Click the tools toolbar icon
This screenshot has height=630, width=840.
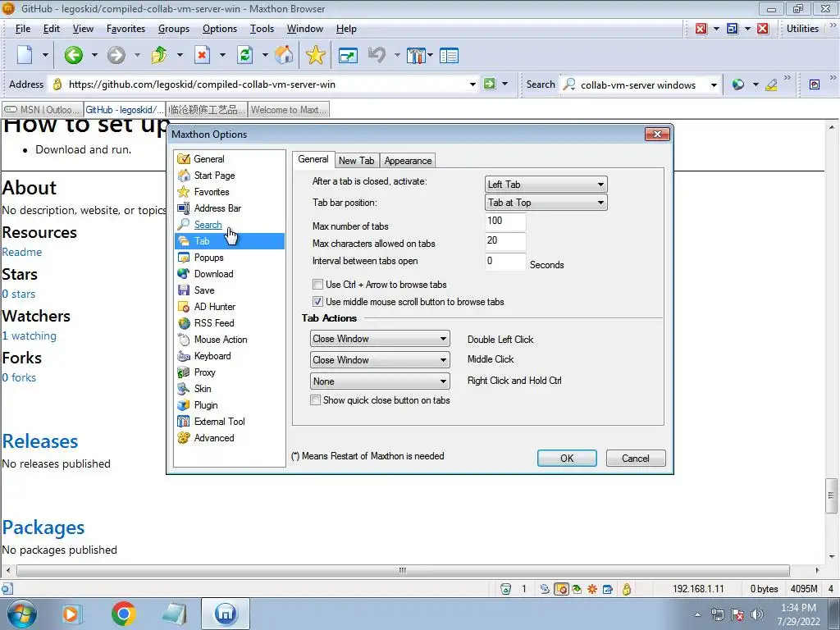(416, 55)
